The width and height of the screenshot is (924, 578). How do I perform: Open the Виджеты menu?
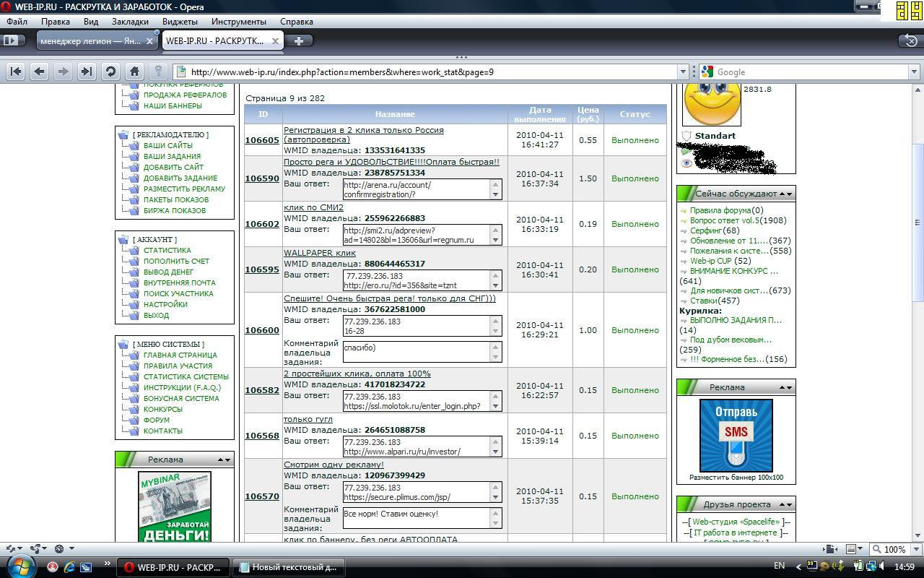pos(180,22)
